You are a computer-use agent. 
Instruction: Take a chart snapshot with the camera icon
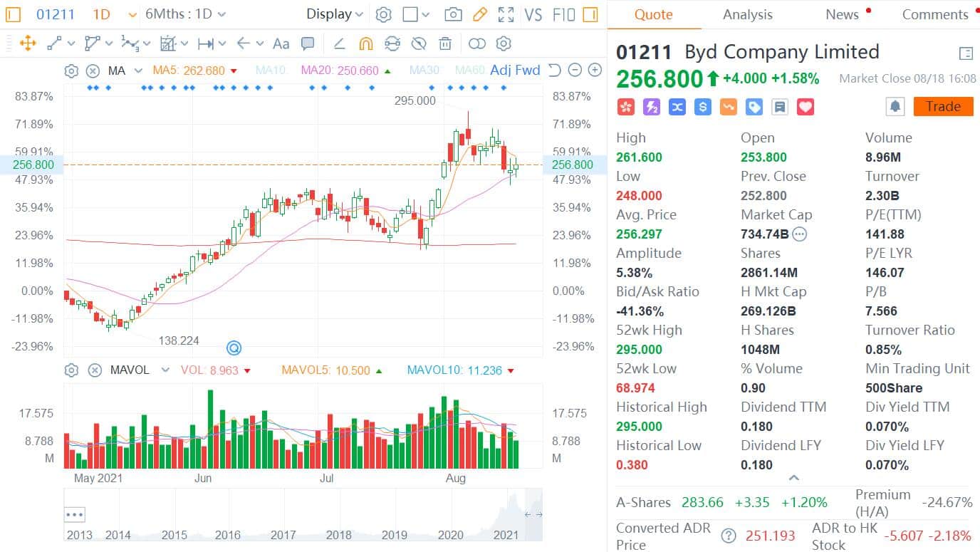point(454,14)
